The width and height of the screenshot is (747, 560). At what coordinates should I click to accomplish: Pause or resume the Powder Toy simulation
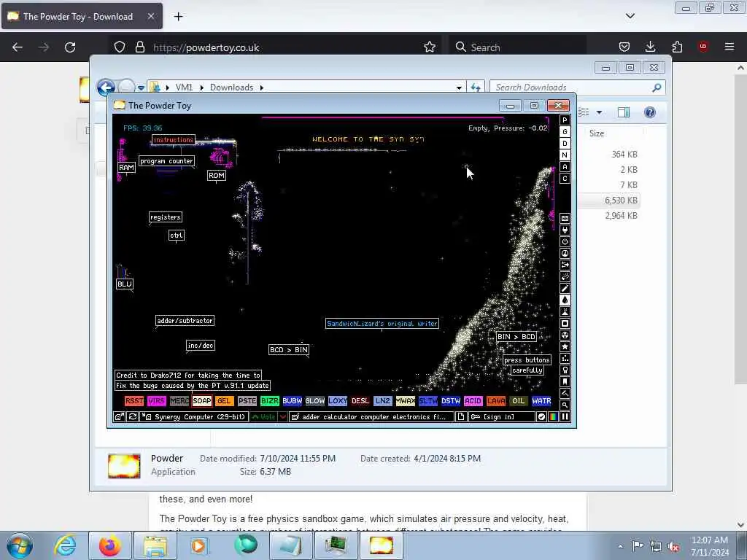coord(565,416)
